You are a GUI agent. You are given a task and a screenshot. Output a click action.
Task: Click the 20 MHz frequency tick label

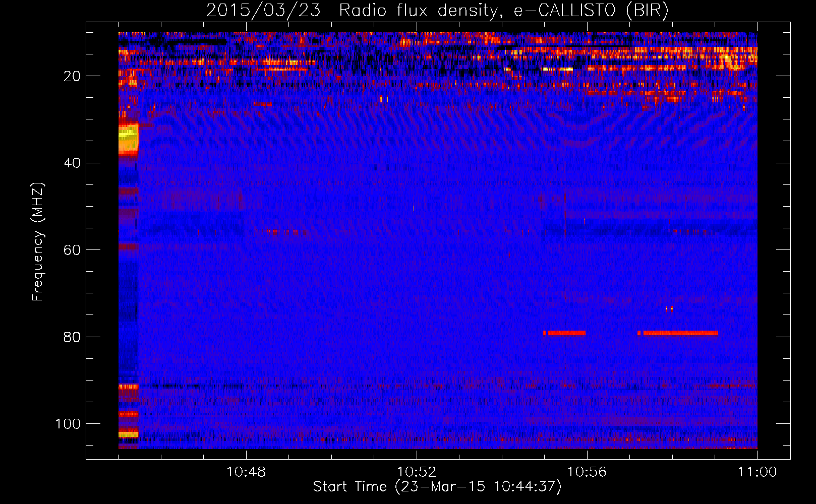(72, 76)
